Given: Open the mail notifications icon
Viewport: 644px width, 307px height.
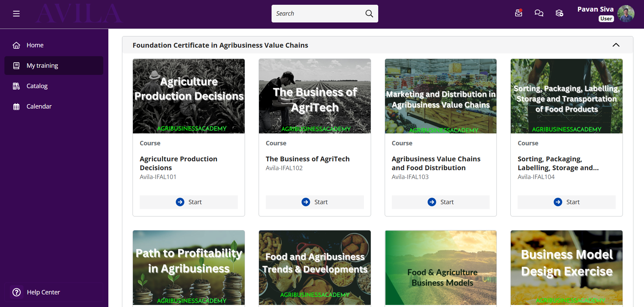Looking at the screenshot, I should pyautogui.click(x=519, y=13).
